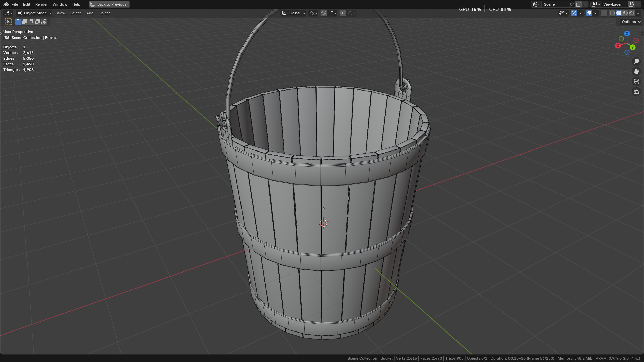This screenshot has width=644, height=362.
Task: Choose Invert Existing Selection mode
Action: click(37, 22)
